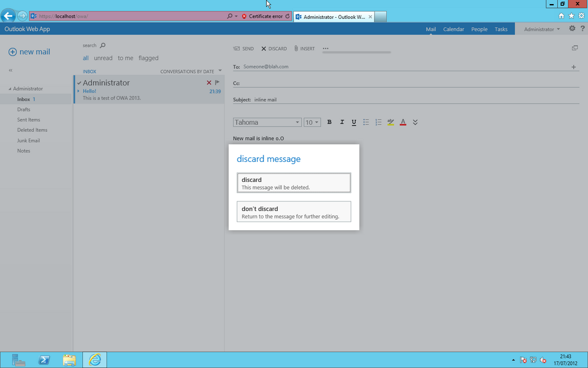Image resolution: width=588 pixels, height=368 pixels.
Task: Toggle numbered list
Action: tap(378, 122)
